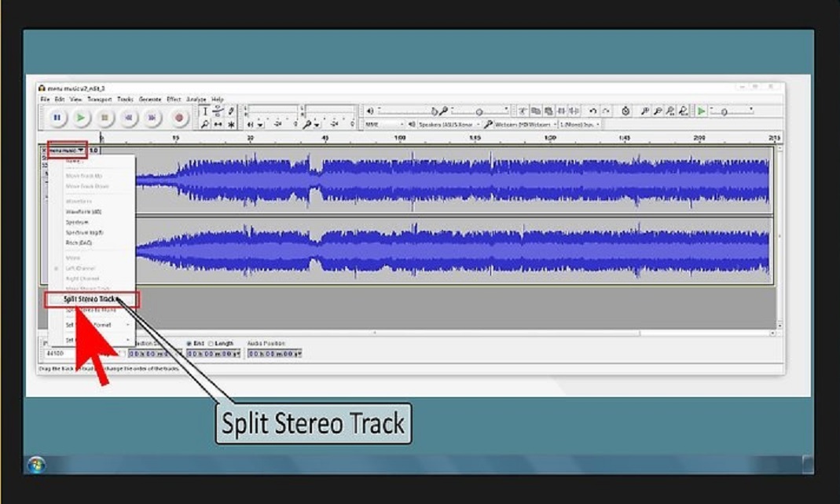The image size is (840, 504).
Task: Click the Show Desktop button on taskbar
Action: click(809, 465)
